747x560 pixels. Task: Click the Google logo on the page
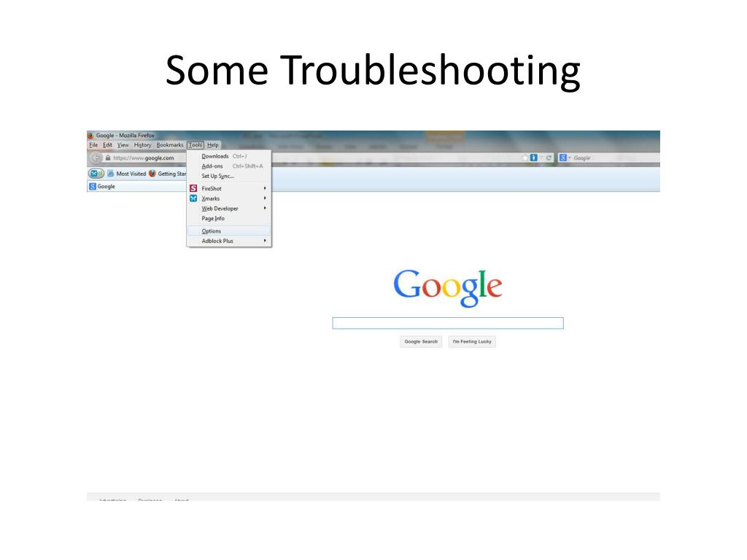click(448, 287)
